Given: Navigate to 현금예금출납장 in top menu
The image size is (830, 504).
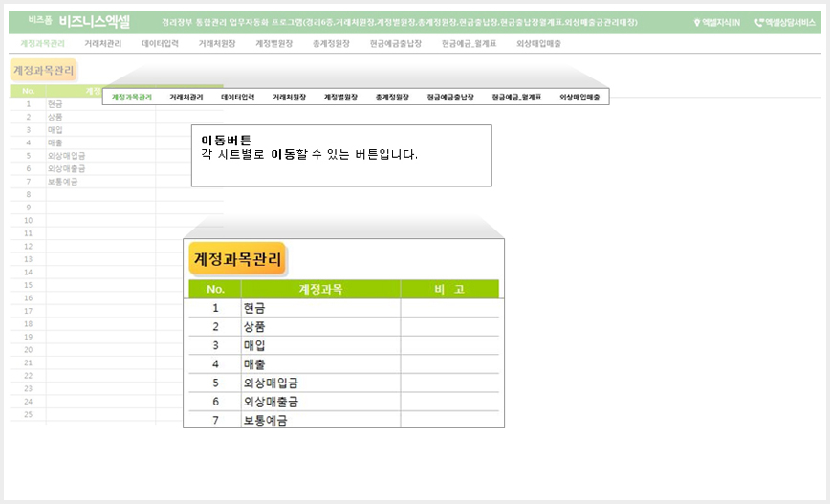Looking at the screenshot, I should tap(396, 43).
